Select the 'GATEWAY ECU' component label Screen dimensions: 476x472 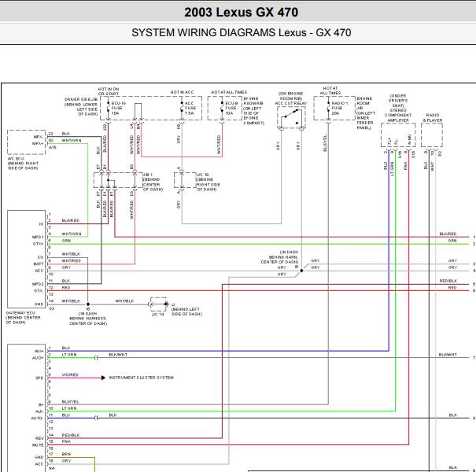pos(20,312)
